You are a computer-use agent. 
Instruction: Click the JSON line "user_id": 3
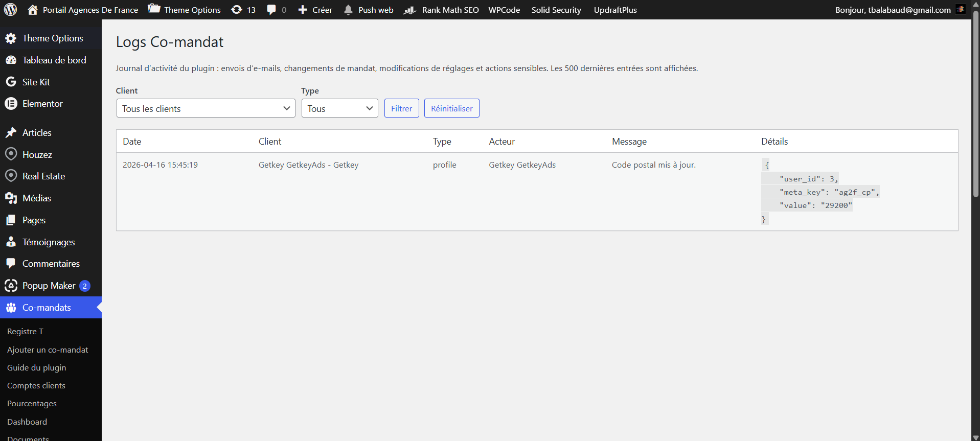coord(809,179)
